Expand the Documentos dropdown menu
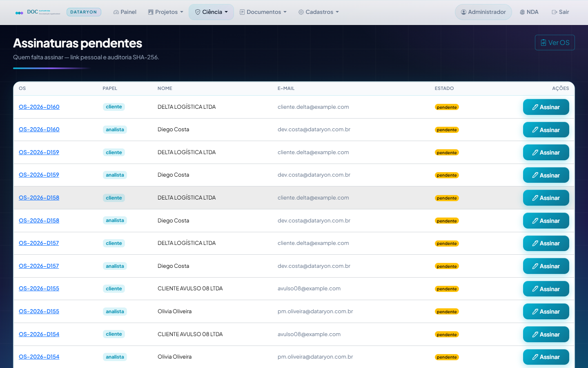This screenshot has height=368, width=588. 263,12
